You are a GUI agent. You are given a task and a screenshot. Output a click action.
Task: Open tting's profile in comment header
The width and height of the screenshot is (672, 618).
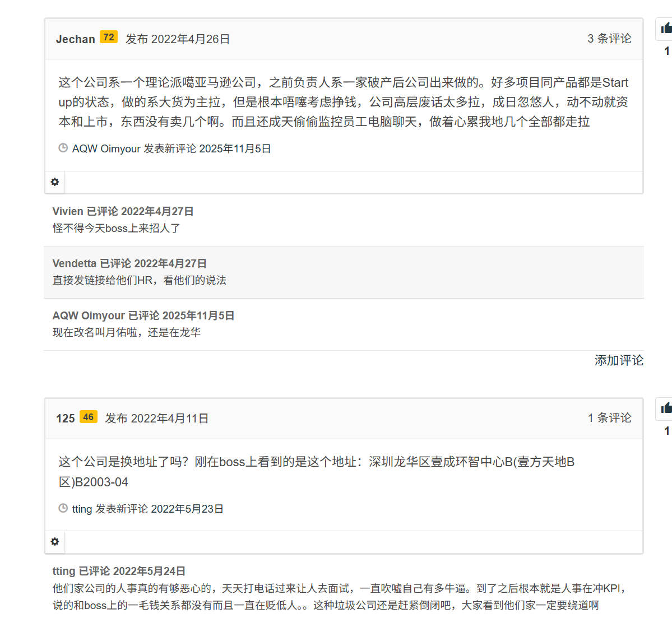coord(64,571)
